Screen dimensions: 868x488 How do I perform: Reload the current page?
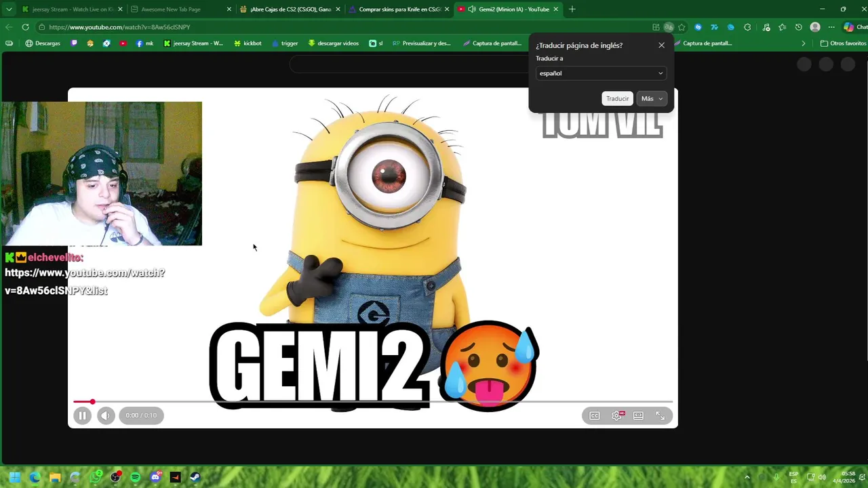pos(25,27)
